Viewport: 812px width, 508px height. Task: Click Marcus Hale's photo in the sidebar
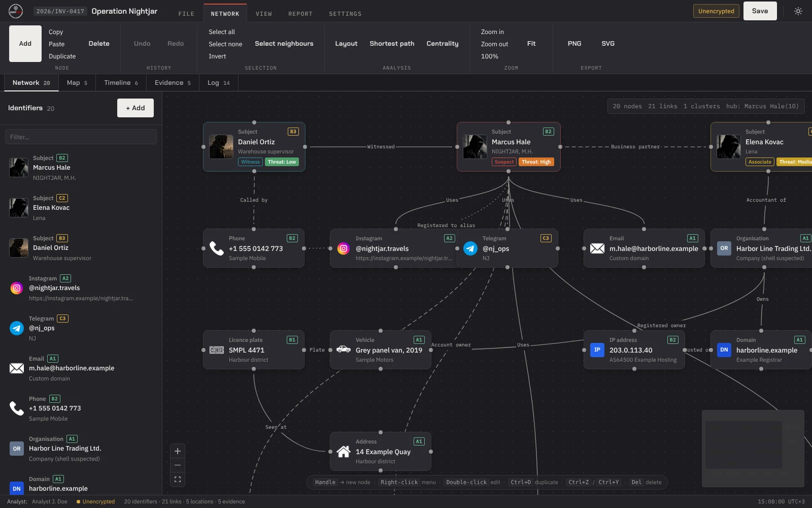pyautogui.click(x=19, y=168)
